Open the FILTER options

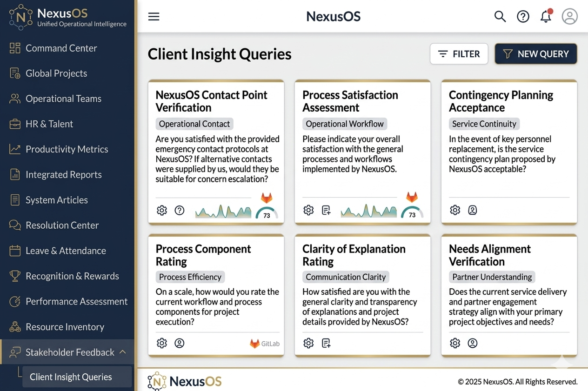[x=459, y=54]
